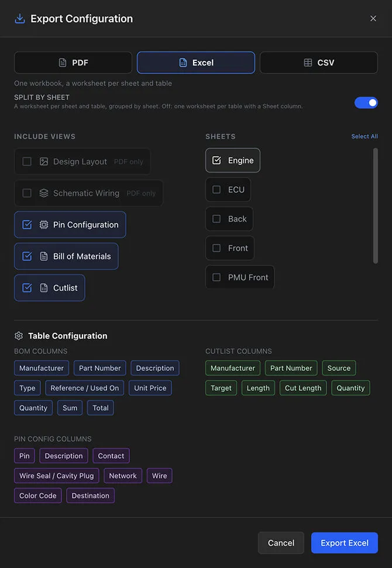Screen dimensions: 392x568
Task: Toggle BOM column Manufacturer chip
Action: pos(42,368)
